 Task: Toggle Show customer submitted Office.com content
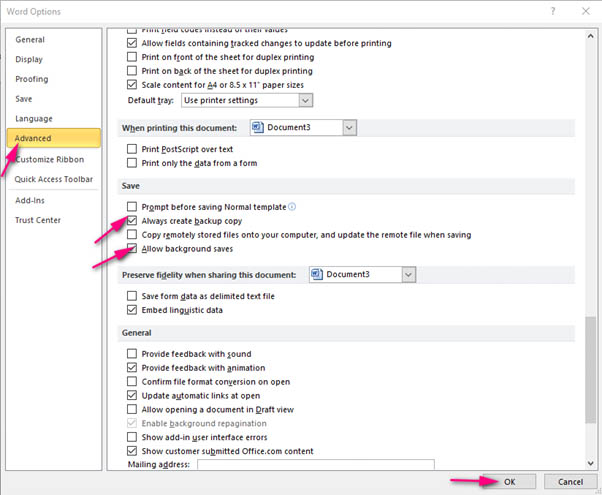click(132, 451)
